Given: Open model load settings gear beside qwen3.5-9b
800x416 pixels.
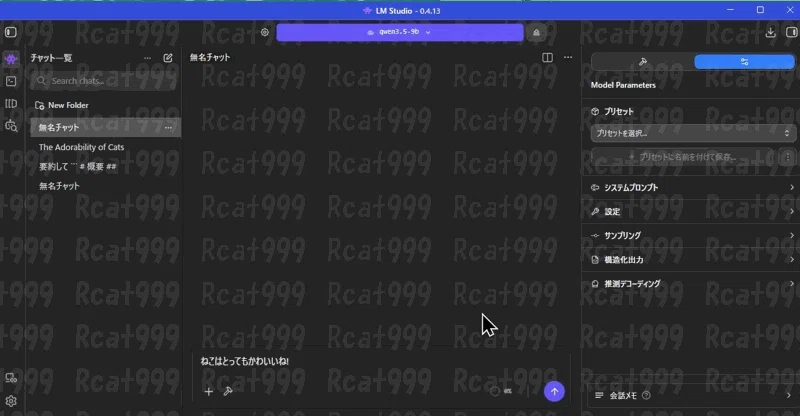Looking at the screenshot, I should tap(264, 32).
